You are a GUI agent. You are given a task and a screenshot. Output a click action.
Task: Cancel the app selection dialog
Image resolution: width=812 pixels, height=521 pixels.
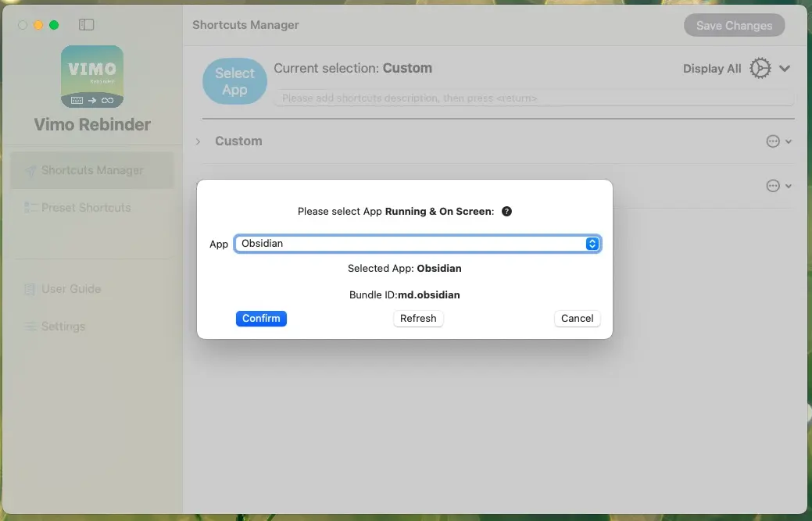[577, 319]
